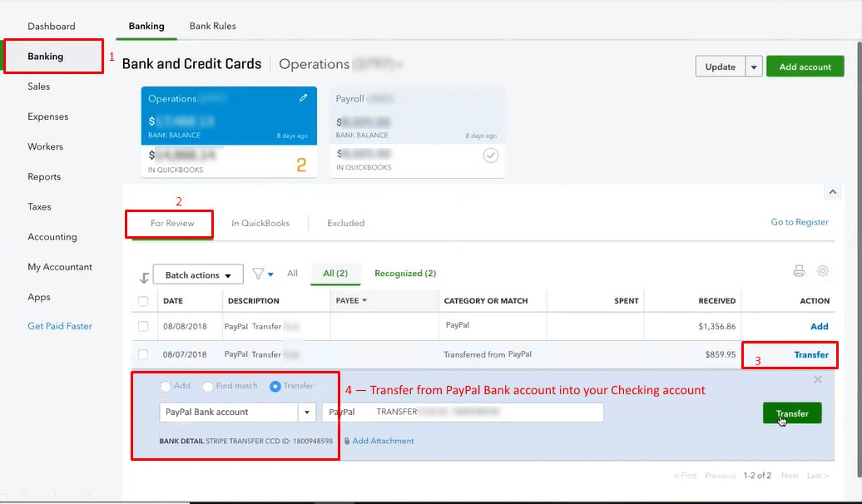Show the All (2) transactions tab
862x504 pixels.
pos(335,273)
